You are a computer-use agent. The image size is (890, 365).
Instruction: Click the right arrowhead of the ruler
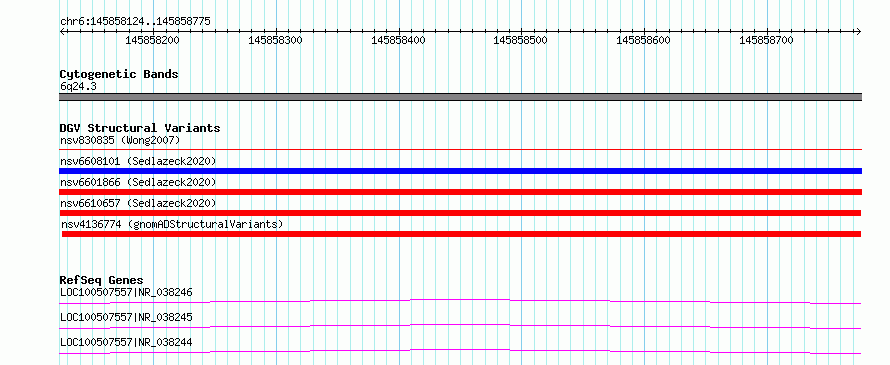(x=858, y=31)
